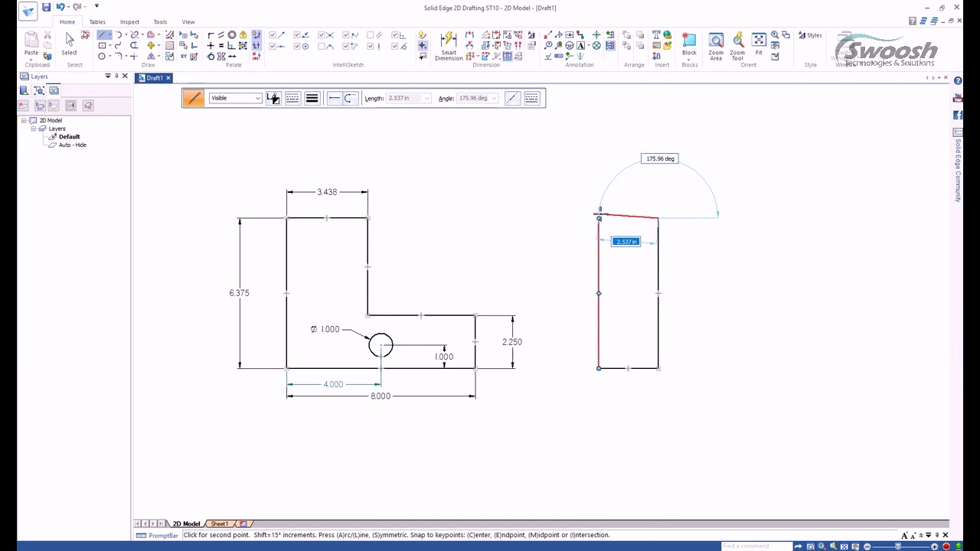Viewport: 980px width, 551px height.
Task: Click the projection line icon after Angle
Action: pyautogui.click(x=512, y=98)
